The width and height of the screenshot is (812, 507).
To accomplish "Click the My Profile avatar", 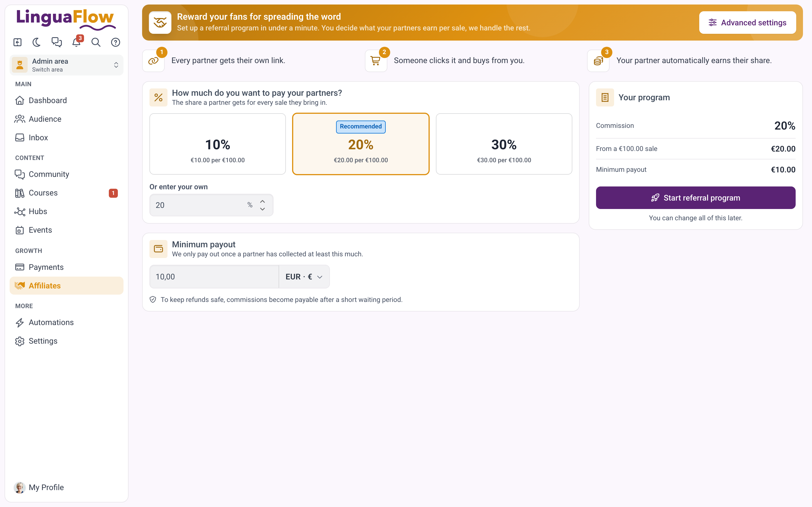I will coord(19,487).
